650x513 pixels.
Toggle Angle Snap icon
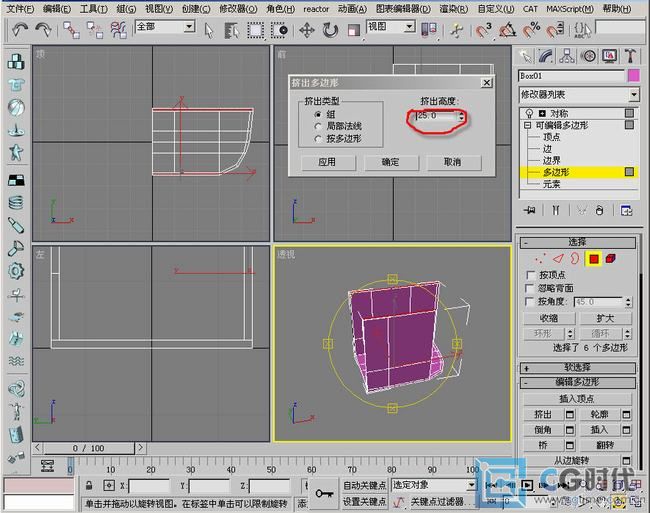[x=507, y=30]
